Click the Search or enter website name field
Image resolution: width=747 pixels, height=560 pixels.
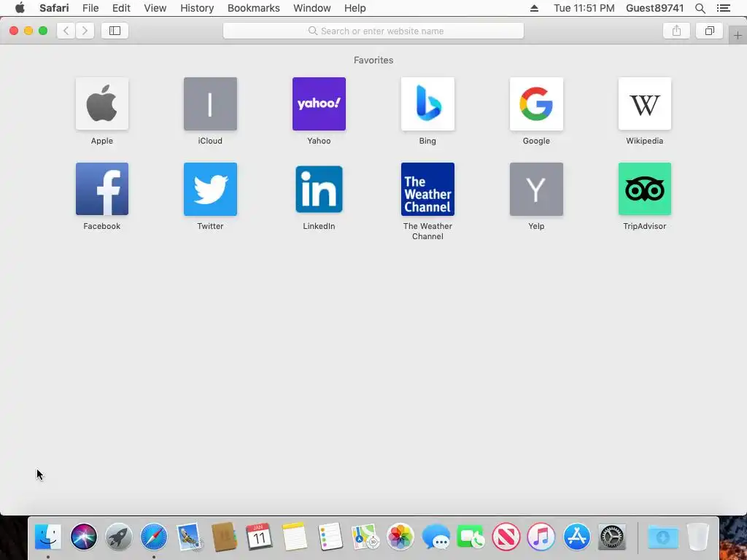(373, 31)
